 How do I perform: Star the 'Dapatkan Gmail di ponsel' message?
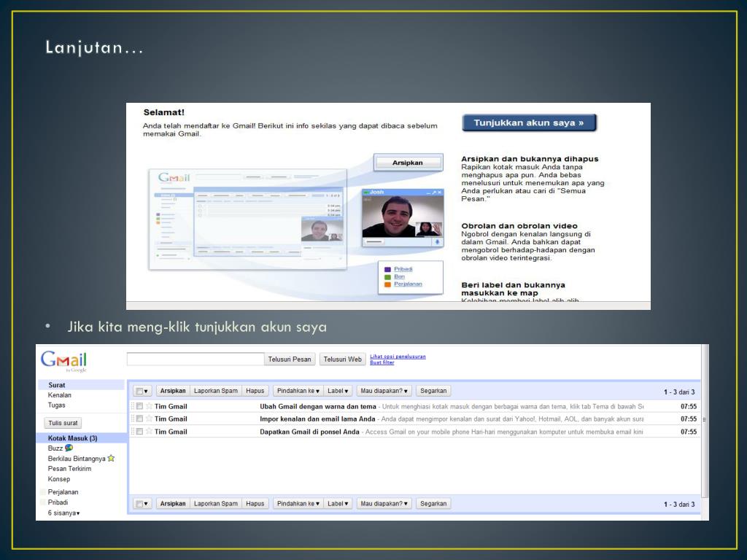[149, 432]
